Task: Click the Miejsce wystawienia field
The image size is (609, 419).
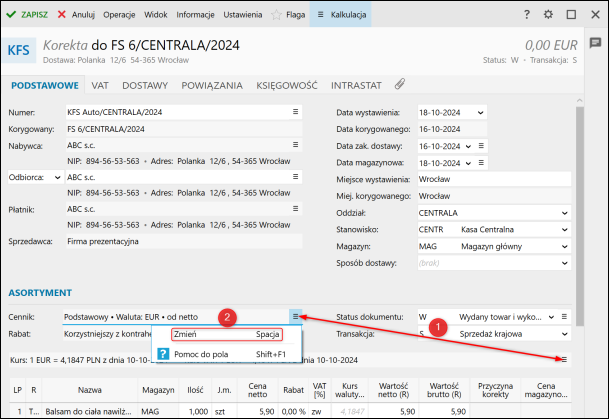Action: 494,179
